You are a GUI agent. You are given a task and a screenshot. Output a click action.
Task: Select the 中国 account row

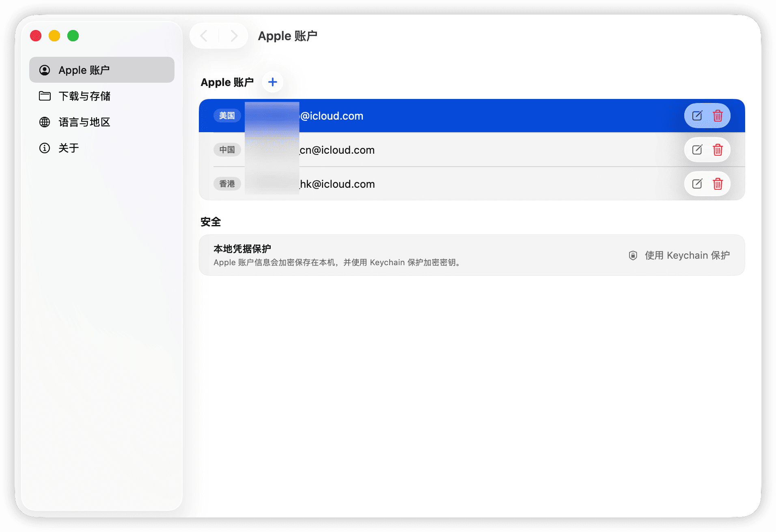[472, 150]
